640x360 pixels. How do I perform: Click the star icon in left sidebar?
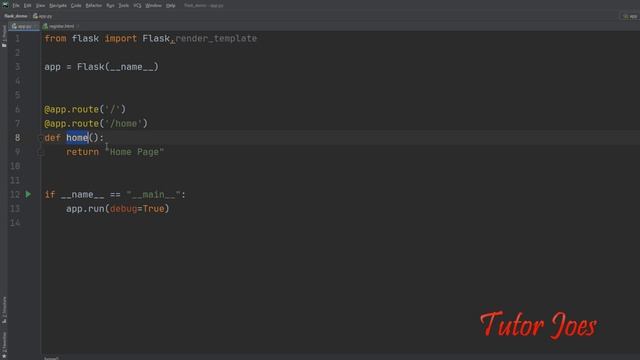tap(4, 356)
